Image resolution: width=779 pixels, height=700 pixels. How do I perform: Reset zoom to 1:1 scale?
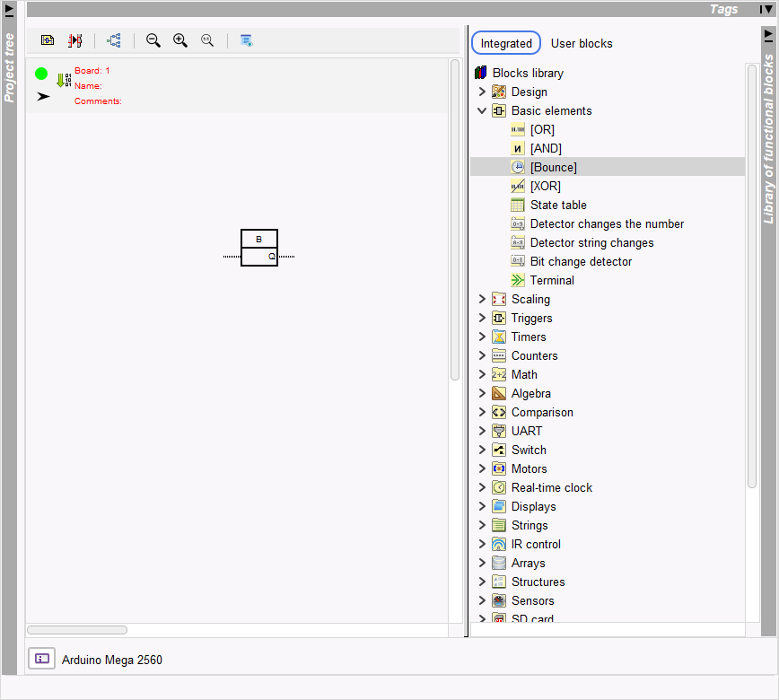(x=207, y=40)
